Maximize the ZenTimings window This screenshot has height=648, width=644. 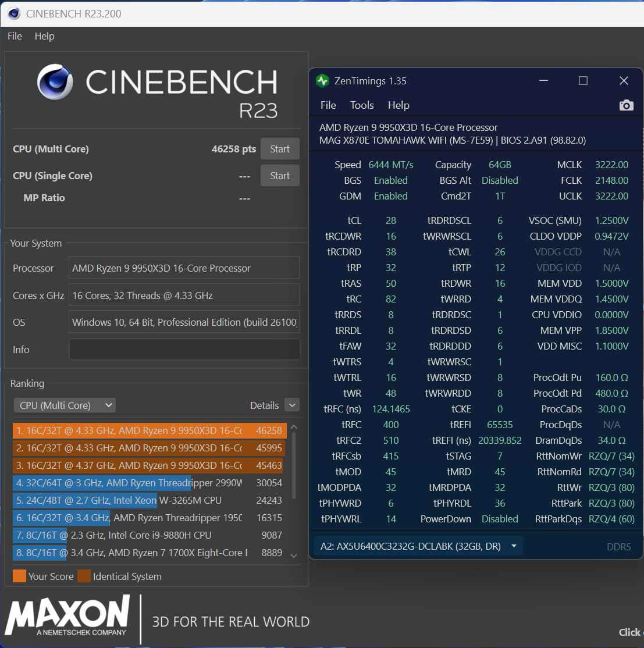click(x=583, y=81)
